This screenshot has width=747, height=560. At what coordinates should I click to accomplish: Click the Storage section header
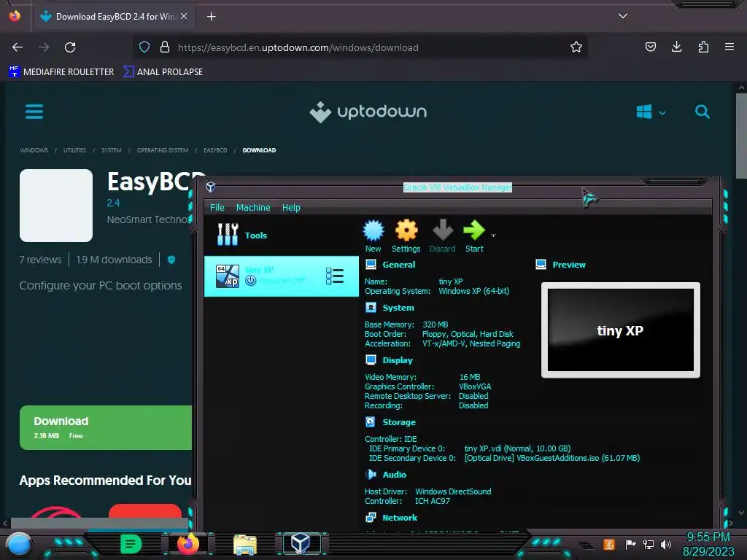coord(399,422)
